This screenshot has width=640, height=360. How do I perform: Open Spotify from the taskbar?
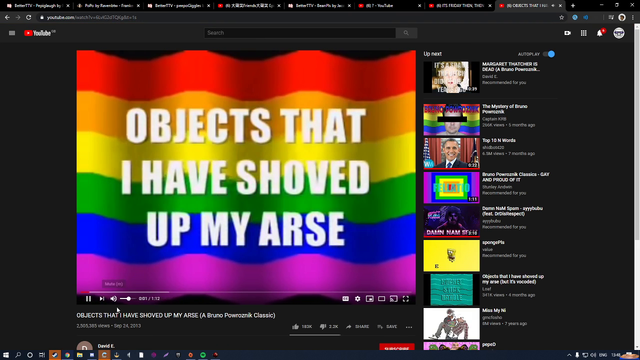click(x=203, y=355)
